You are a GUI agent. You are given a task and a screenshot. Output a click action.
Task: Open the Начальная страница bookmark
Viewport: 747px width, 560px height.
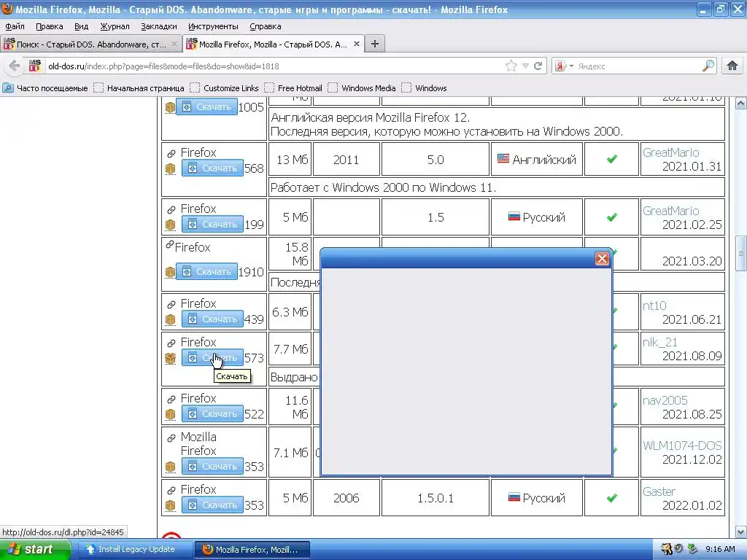click(x=139, y=88)
